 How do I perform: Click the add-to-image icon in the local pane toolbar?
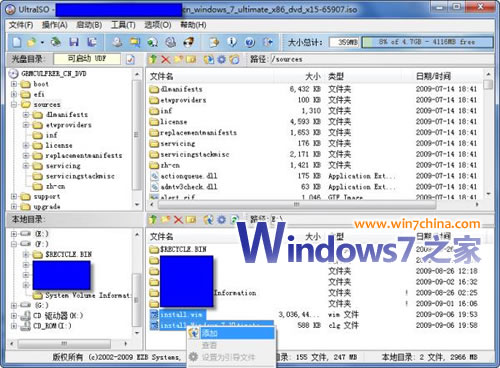coord(209,220)
